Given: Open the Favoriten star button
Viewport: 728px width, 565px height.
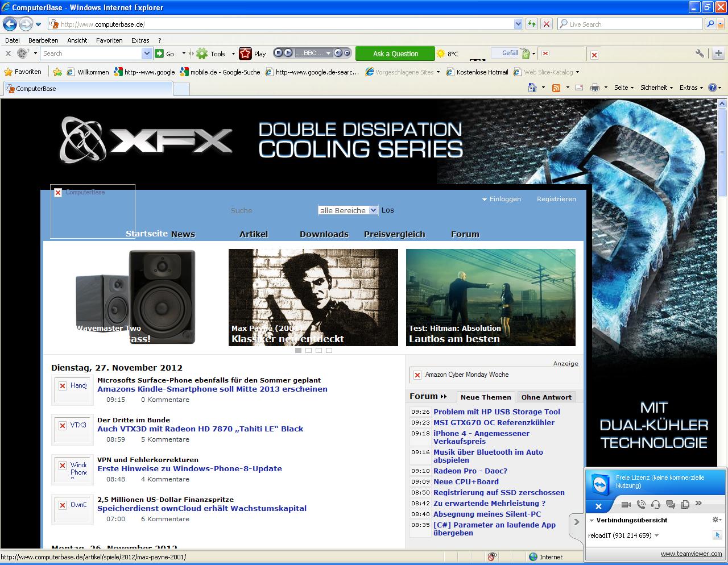Looking at the screenshot, I should pos(23,72).
